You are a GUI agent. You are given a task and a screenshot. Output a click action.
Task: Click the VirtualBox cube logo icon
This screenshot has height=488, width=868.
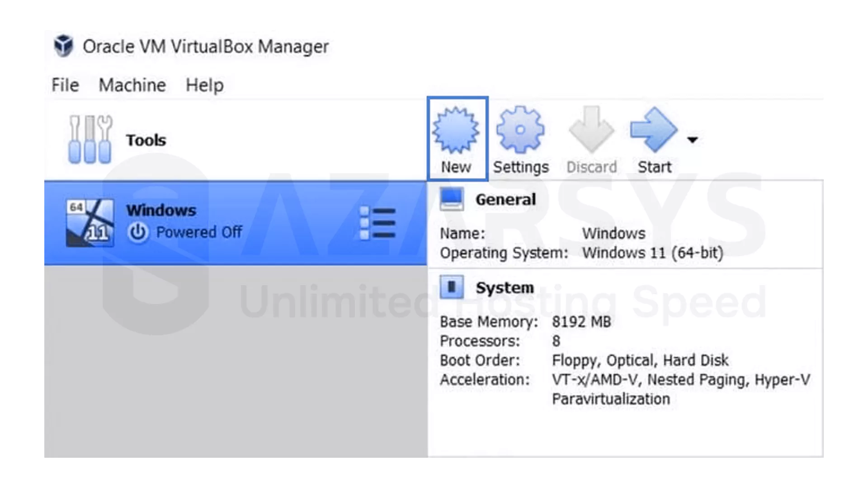click(x=64, y=46)
